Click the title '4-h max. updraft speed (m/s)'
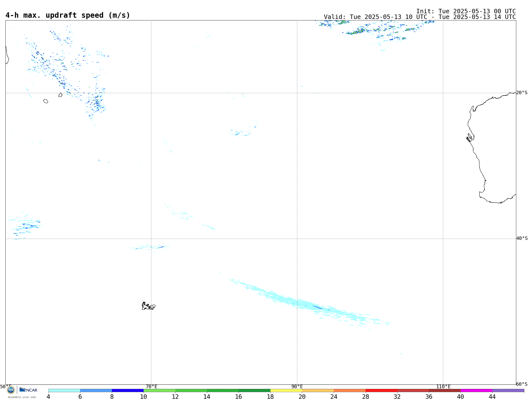This screenshot has height=400, width=532. click(x=68, y=15)
